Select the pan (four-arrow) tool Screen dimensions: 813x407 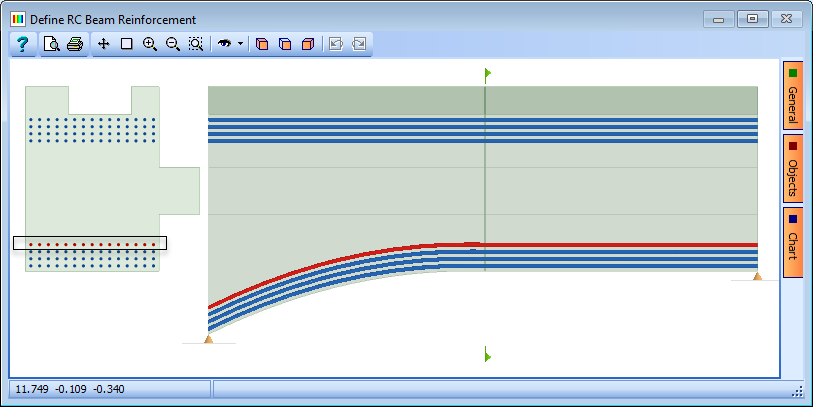(104, 44)
